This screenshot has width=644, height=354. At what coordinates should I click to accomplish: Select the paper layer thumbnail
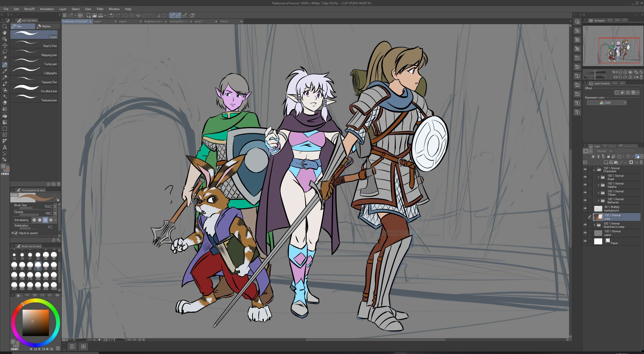pyautogui.click(x=598, y=233)
